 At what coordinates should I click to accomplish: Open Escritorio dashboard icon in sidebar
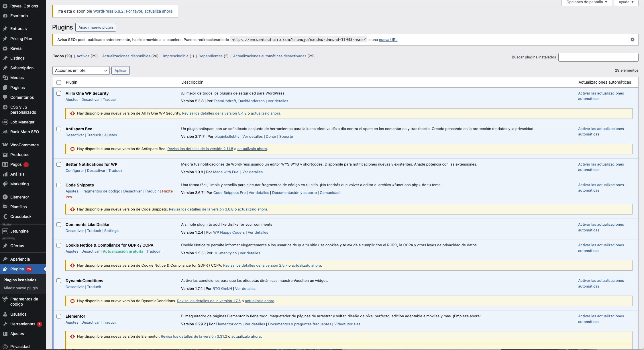tap(5, 16)
